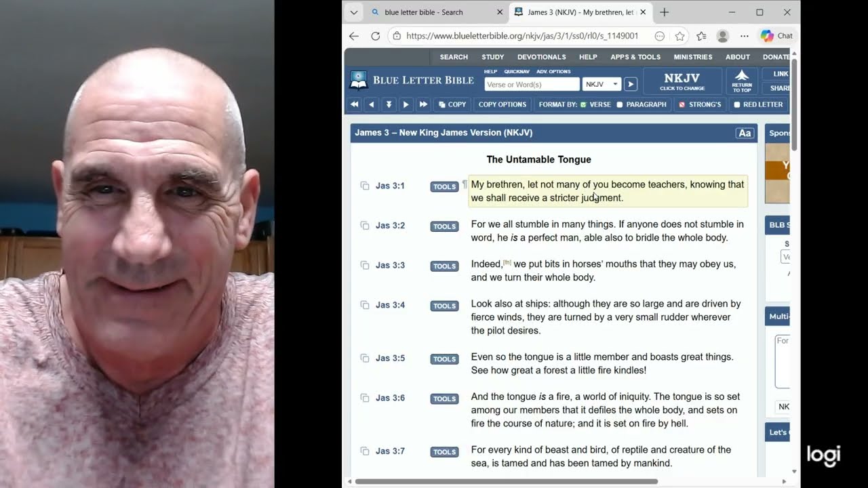Go to the previous chapter with the single-left arrow
The image size is (868, 488).
[371, 104]
